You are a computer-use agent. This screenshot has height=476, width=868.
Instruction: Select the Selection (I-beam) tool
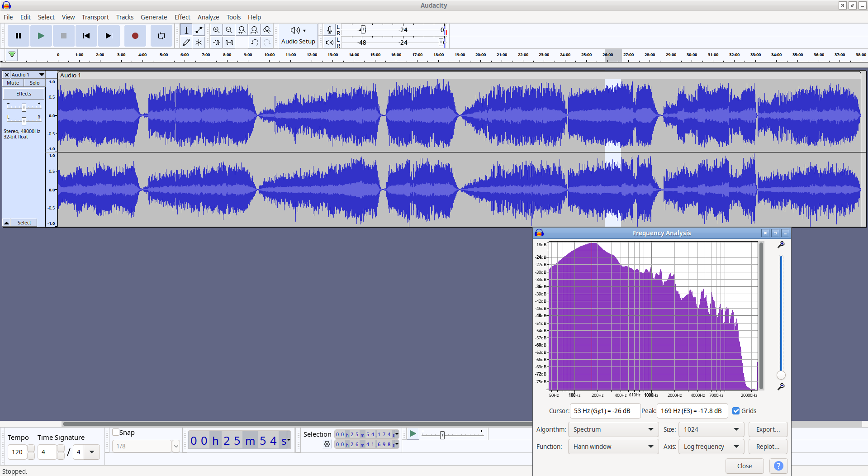pos(186,30)
